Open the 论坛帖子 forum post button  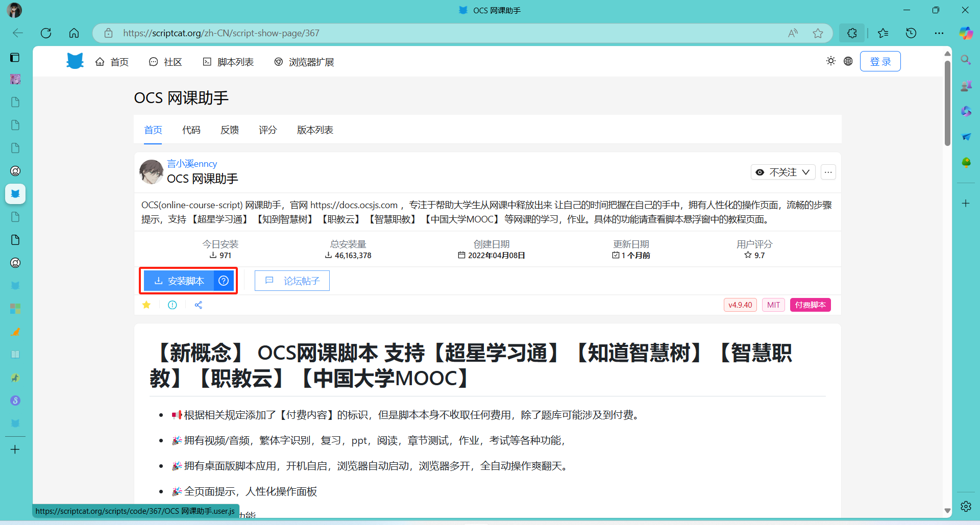[292, 281]
